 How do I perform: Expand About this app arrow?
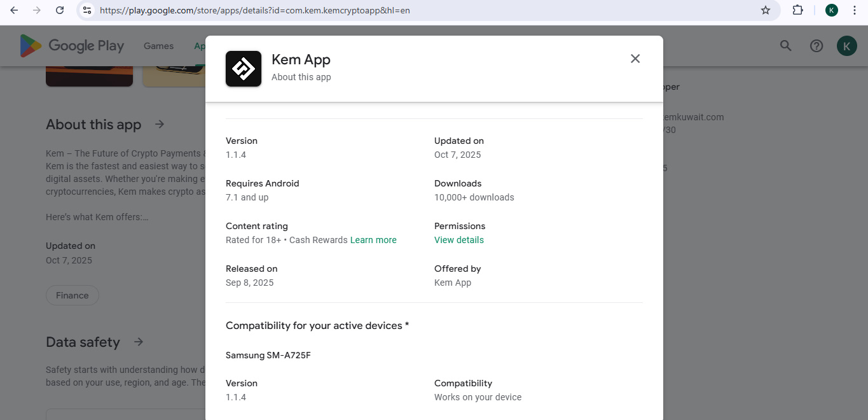tap(160, 124)
